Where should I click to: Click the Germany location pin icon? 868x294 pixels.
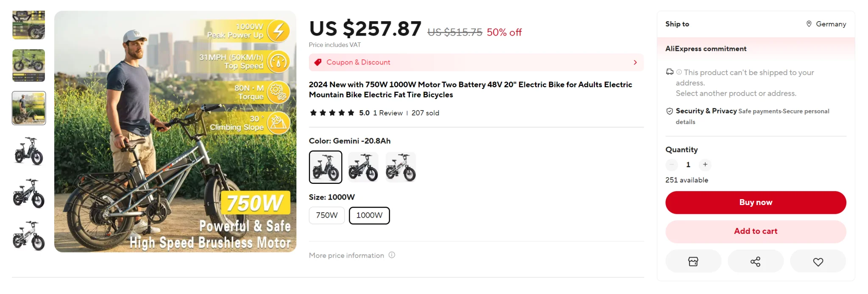809,24
